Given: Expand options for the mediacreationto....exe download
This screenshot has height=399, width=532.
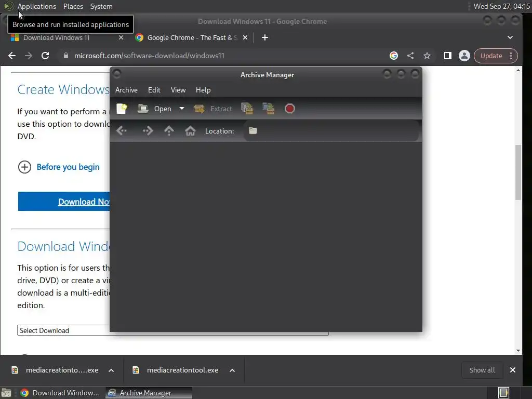Looking at the screenshot, I should [111, 370].
